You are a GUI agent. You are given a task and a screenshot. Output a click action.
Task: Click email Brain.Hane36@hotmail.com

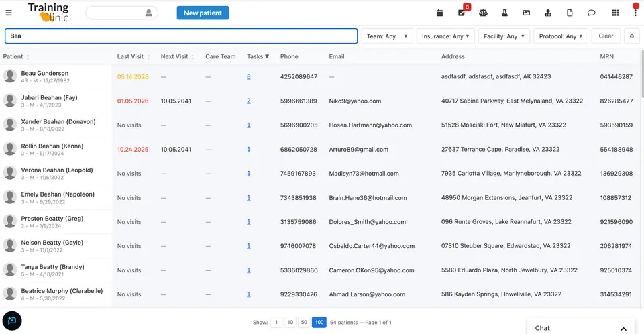368,198
